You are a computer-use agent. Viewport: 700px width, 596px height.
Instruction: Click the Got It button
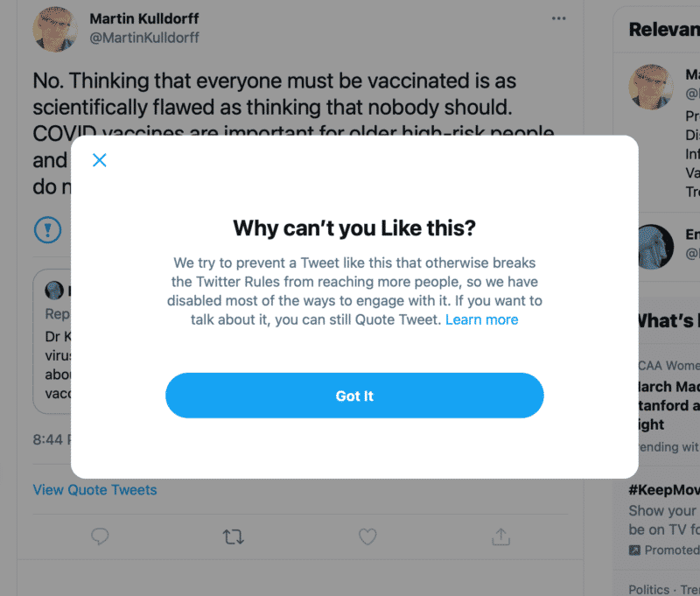coord(354,396)
